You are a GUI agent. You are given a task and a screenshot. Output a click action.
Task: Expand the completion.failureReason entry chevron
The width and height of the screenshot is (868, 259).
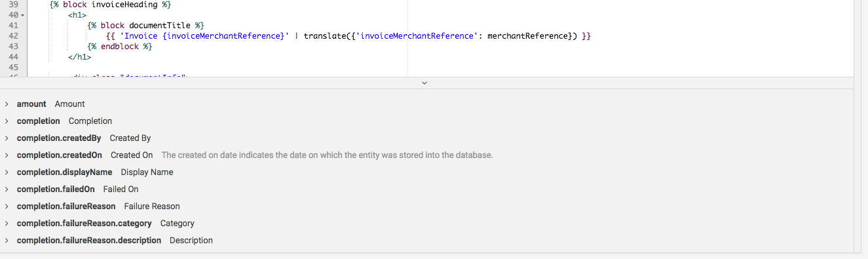(x=6, y=207)
